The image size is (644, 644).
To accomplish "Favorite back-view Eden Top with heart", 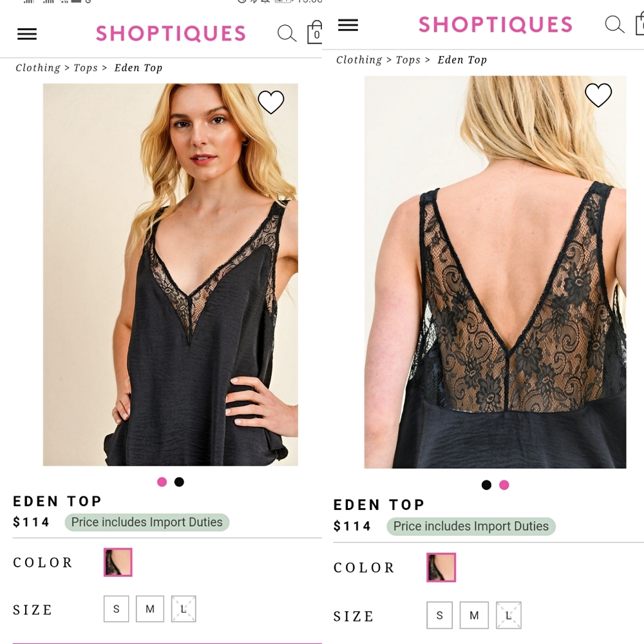I will [598, 95].
